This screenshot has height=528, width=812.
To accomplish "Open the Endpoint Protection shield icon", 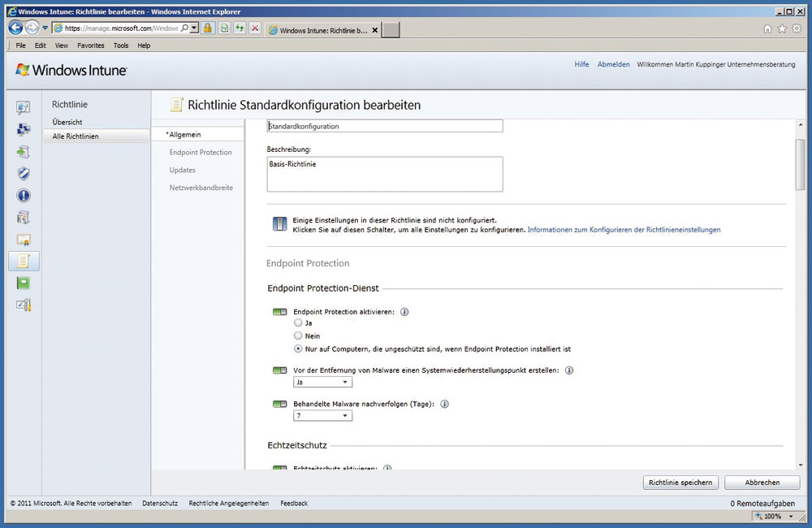I will 24,174.
